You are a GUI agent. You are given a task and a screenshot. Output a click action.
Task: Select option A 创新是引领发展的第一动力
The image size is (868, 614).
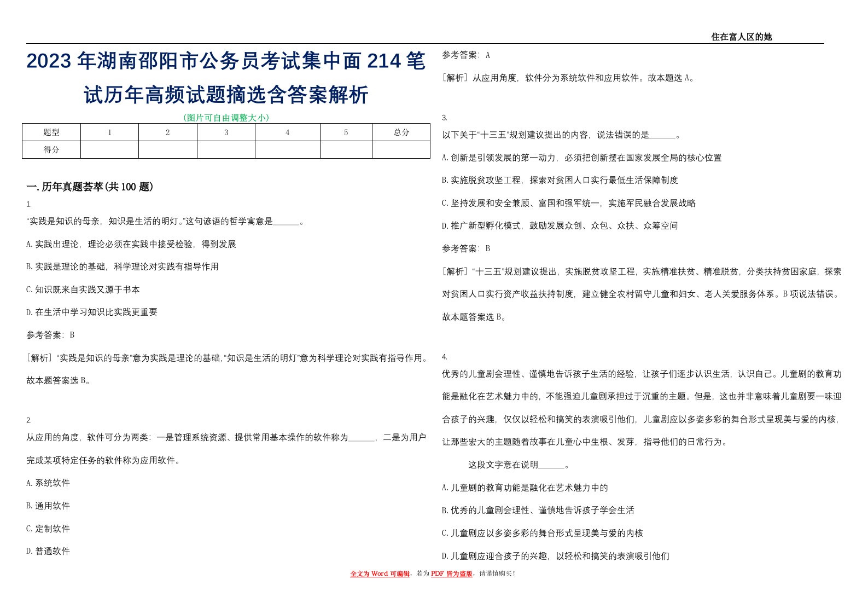(582, 158)
